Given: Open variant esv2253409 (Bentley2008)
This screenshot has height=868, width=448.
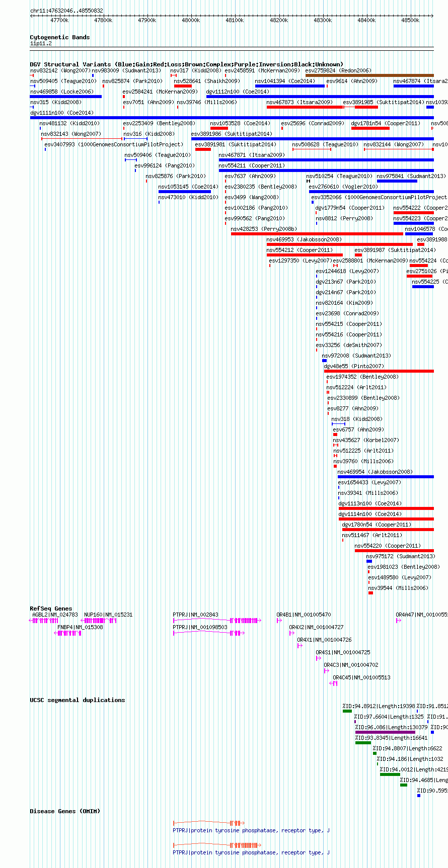Looking at the screenshot, I should (159, 124).
